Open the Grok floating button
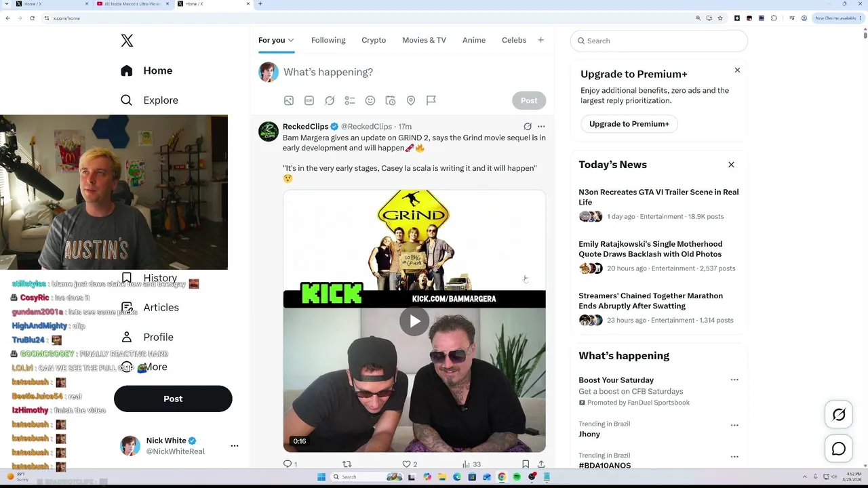The width and height of the screenshot is (868, 488). point(839,415)
